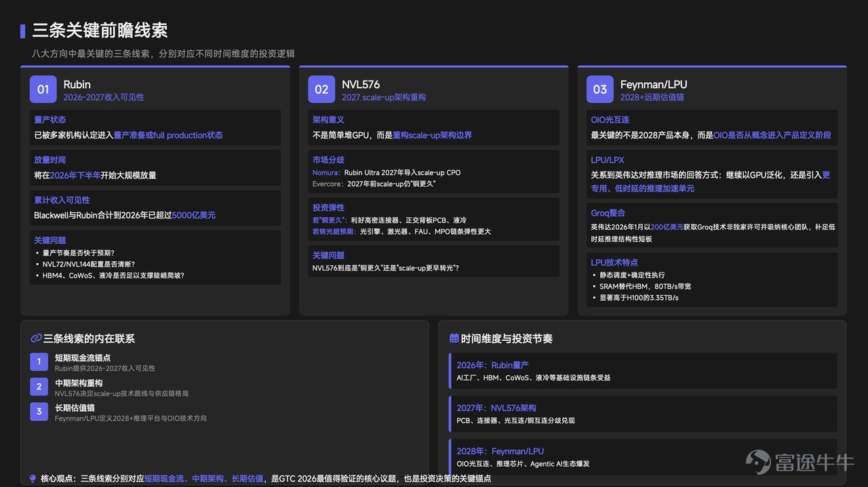
Task: Click the highlighted 200亿美元 figure
Action: coord(667,227)
